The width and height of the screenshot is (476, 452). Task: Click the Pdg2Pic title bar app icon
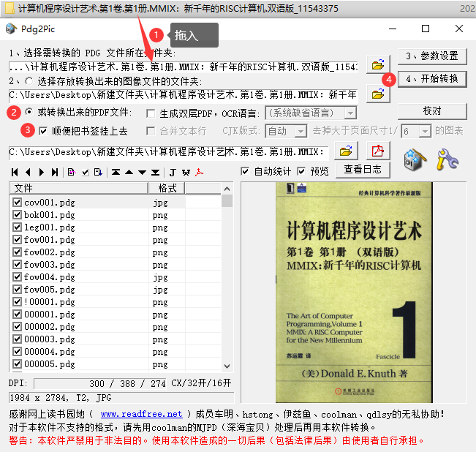pyautogui.click(x=11, y=29)
